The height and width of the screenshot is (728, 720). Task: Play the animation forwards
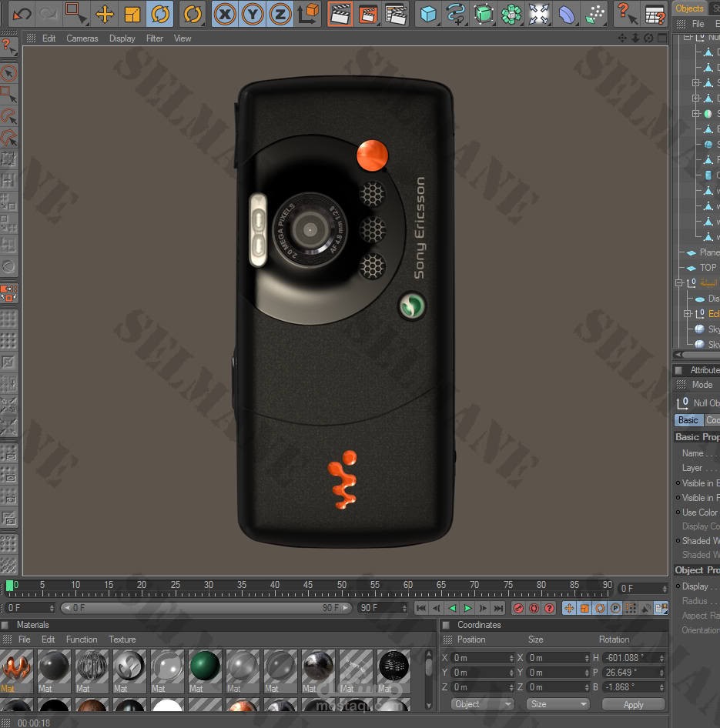(467, 608)
